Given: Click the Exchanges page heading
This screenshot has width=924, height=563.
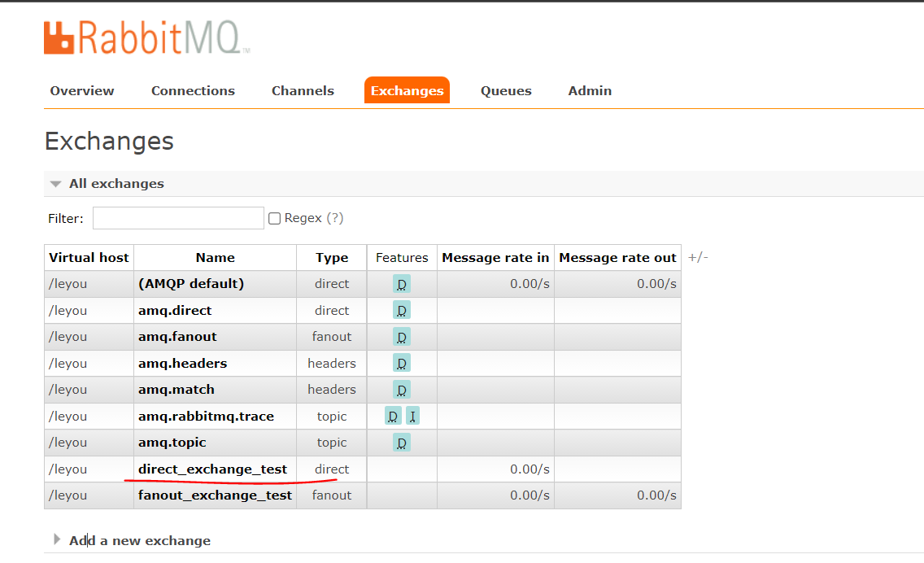Looking at the screenshot, I should click(109, 142).
